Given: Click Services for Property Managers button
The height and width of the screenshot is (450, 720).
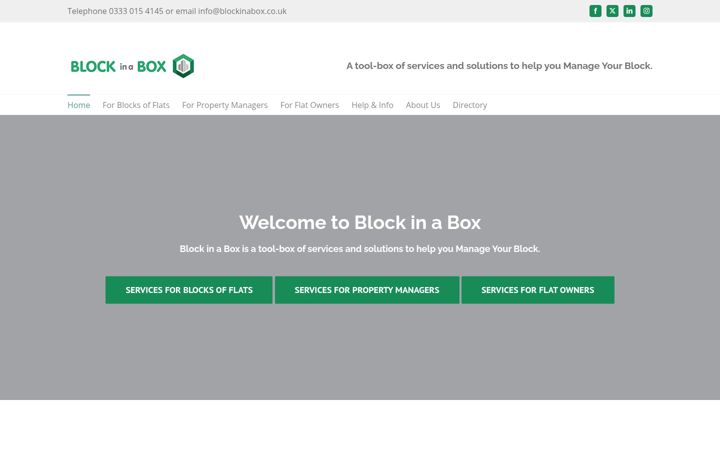Looking at the screenshot, I should point(367,290).
